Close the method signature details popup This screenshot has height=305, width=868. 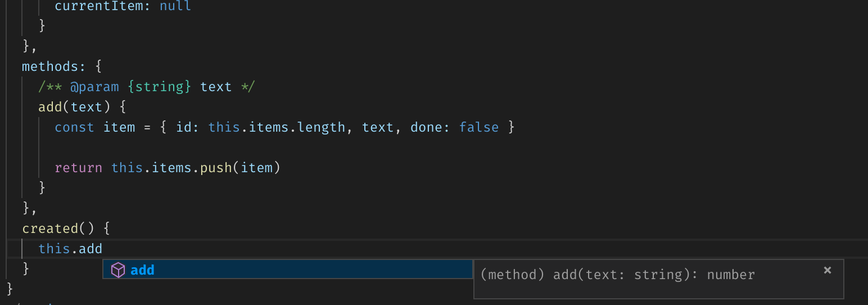827,270
